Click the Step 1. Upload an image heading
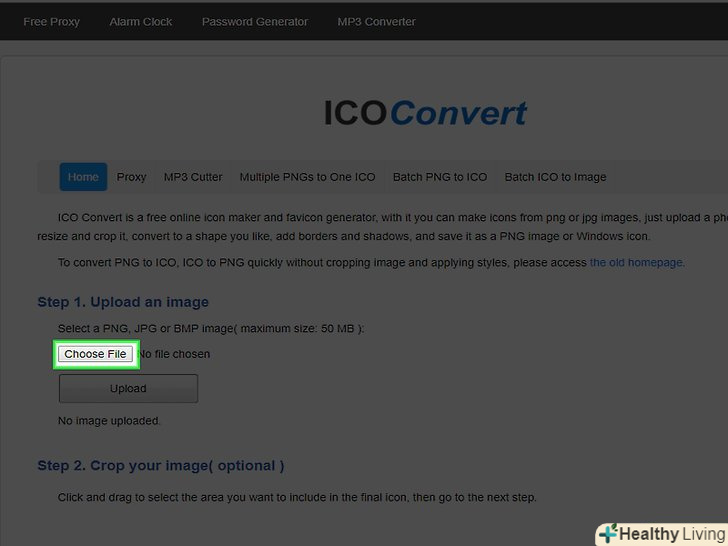 pos(123,302)
